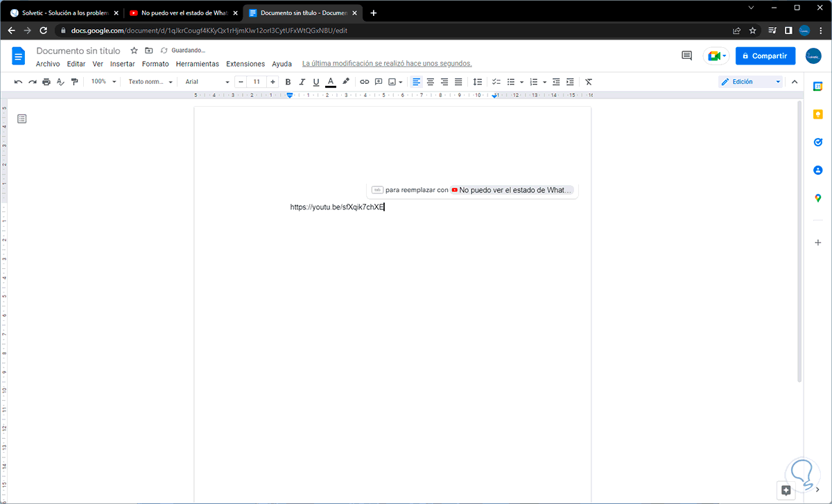The image size is (832, 504).
Task: Insert a checklist
Action: tap(496, 82)
